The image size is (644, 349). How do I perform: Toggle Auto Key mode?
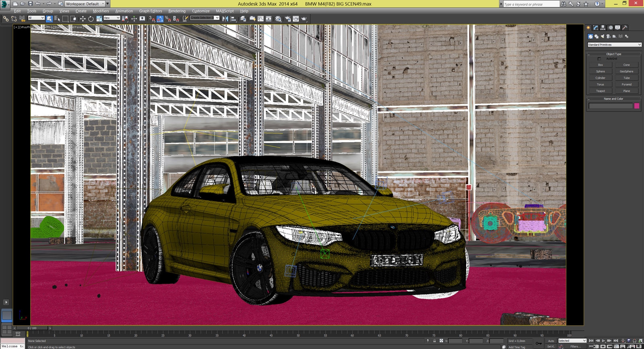[x=551, y=341]
